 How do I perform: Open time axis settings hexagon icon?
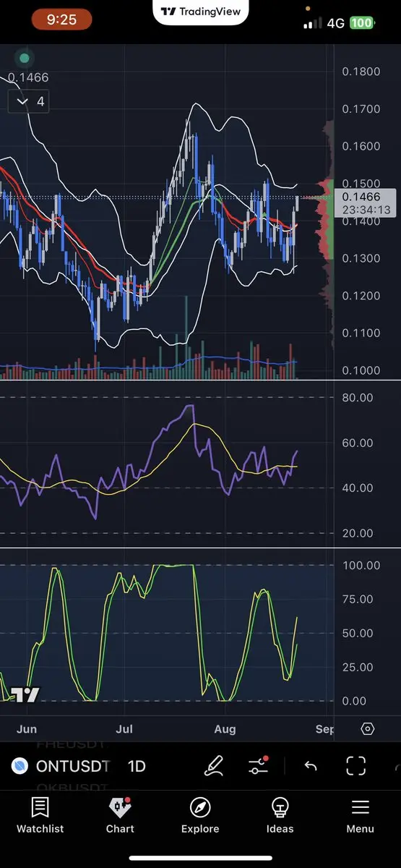[368, 728]
